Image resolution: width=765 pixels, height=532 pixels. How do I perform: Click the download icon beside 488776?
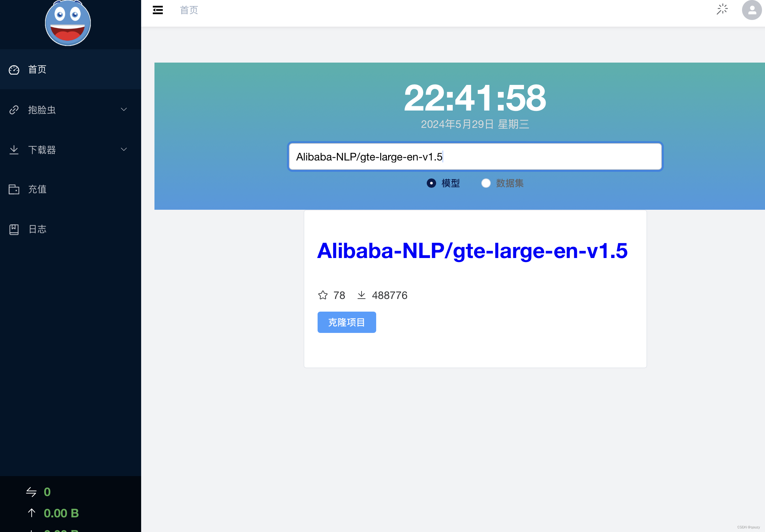click(x=361, y=295)
